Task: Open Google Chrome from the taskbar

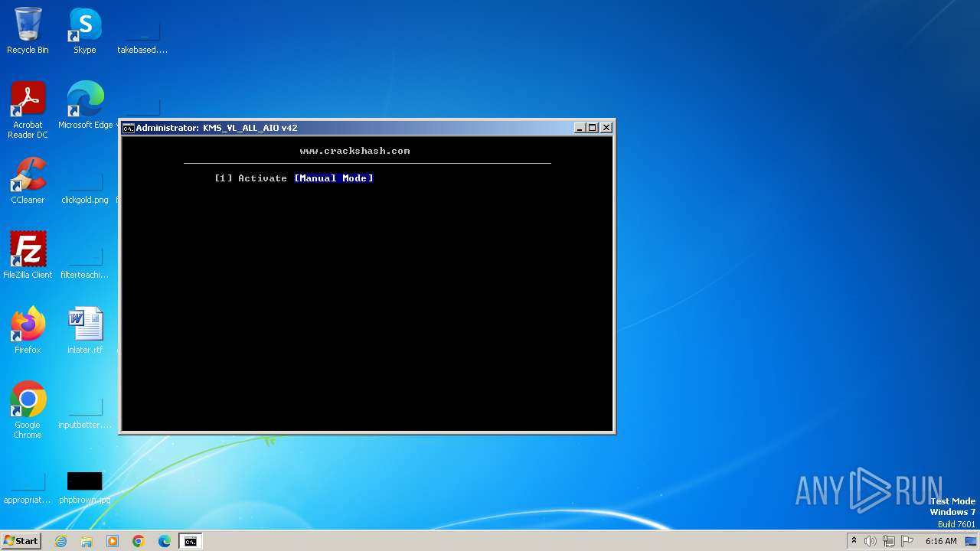Action: 139,541
